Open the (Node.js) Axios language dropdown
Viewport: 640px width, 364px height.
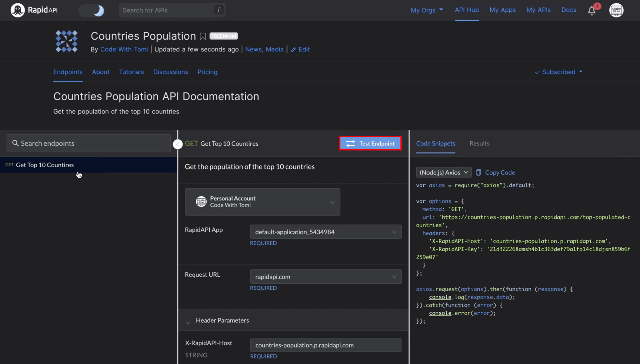[x=444, y=172]
